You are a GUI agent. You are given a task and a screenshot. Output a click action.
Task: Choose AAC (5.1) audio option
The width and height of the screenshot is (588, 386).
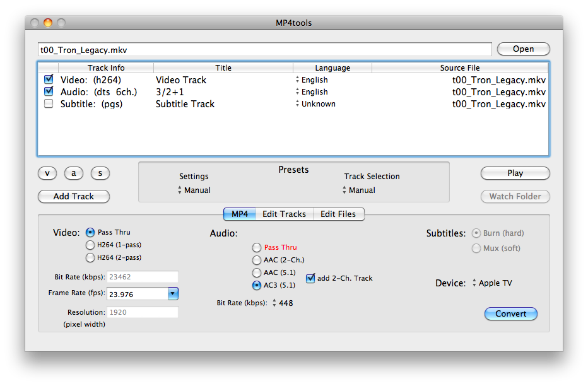click(x=257, y=272)
